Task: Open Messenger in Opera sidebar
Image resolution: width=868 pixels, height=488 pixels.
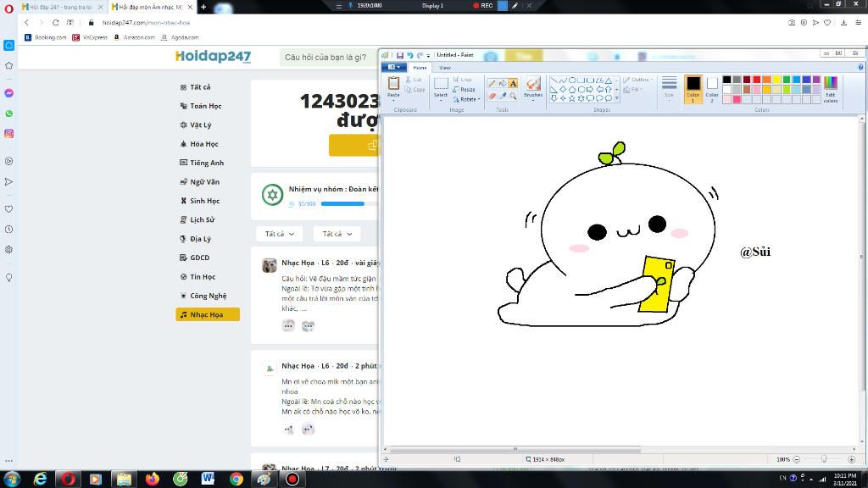Action: coord(8,93)
